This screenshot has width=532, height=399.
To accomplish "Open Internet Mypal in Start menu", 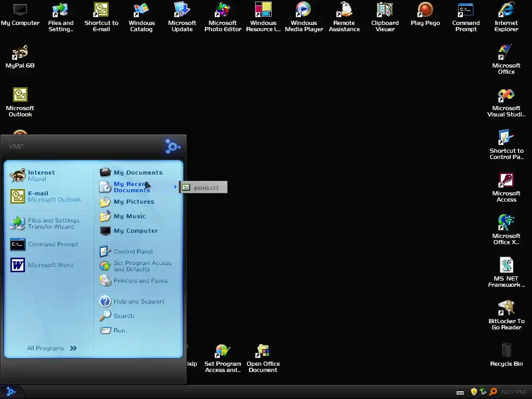I will tap(49, 176).
